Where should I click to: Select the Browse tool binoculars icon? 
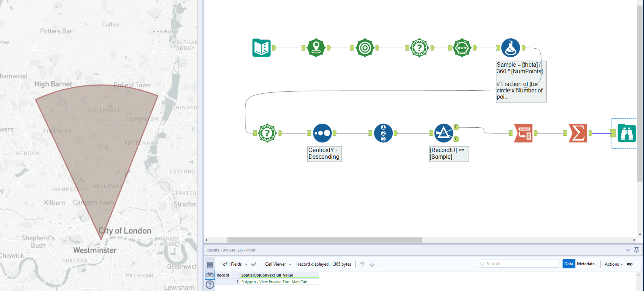627,133
